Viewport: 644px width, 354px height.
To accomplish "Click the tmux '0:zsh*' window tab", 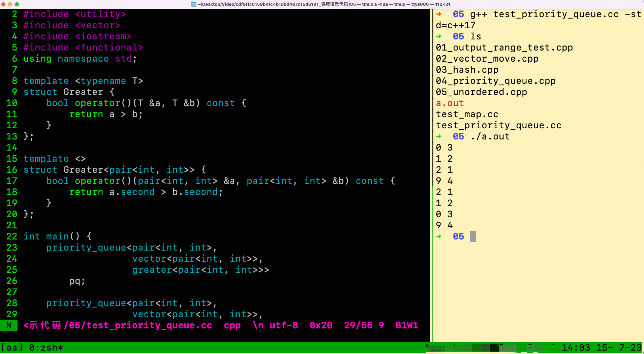I will click(x=46, y=348).
